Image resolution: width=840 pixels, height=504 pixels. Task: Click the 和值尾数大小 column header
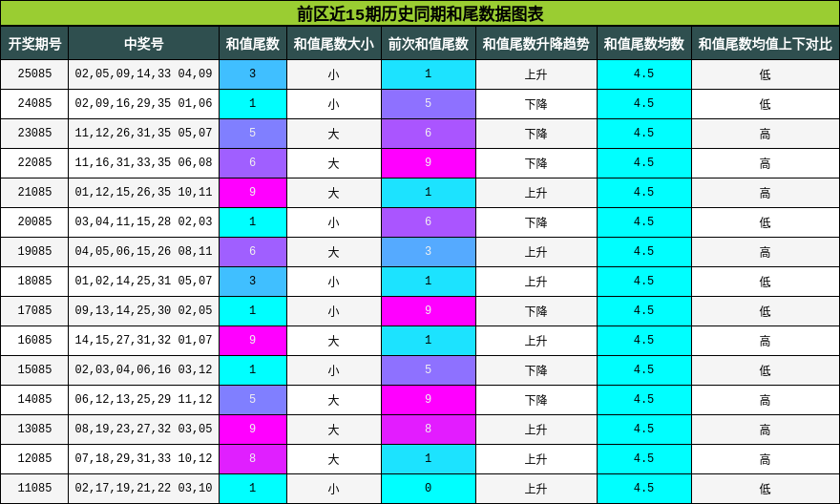(334, 43)
